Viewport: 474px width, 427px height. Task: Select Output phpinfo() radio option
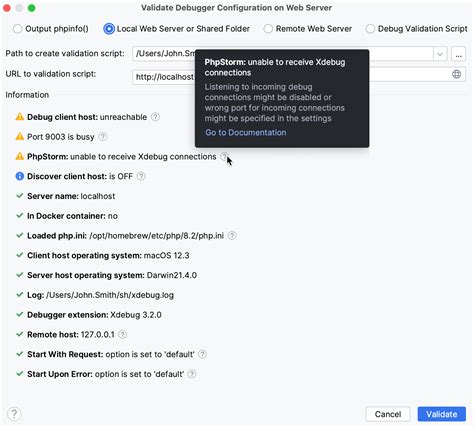(17, 29)
